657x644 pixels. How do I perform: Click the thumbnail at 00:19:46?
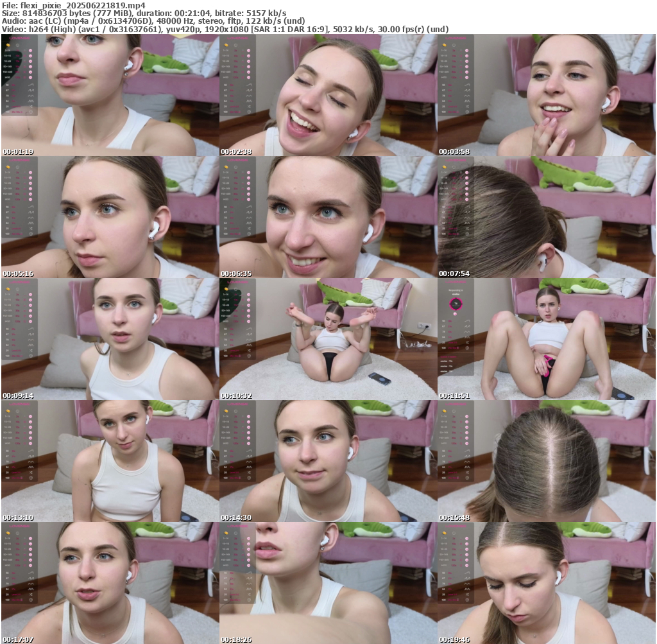546,583
